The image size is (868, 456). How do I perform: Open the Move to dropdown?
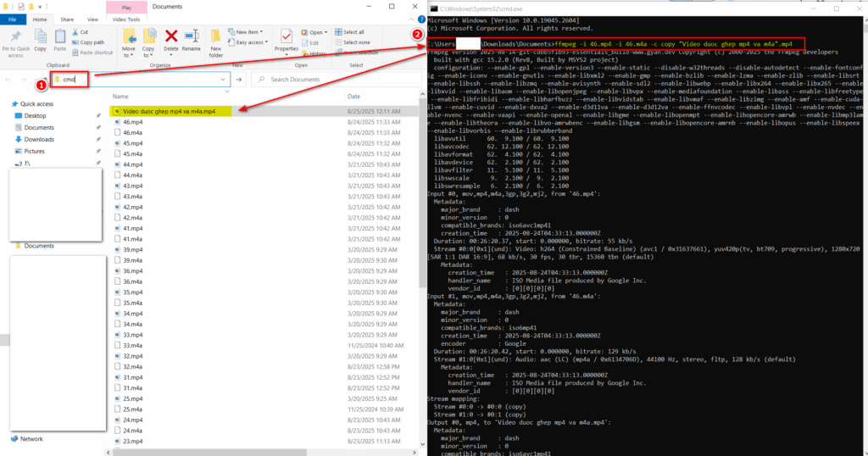(x=129, y=52)
